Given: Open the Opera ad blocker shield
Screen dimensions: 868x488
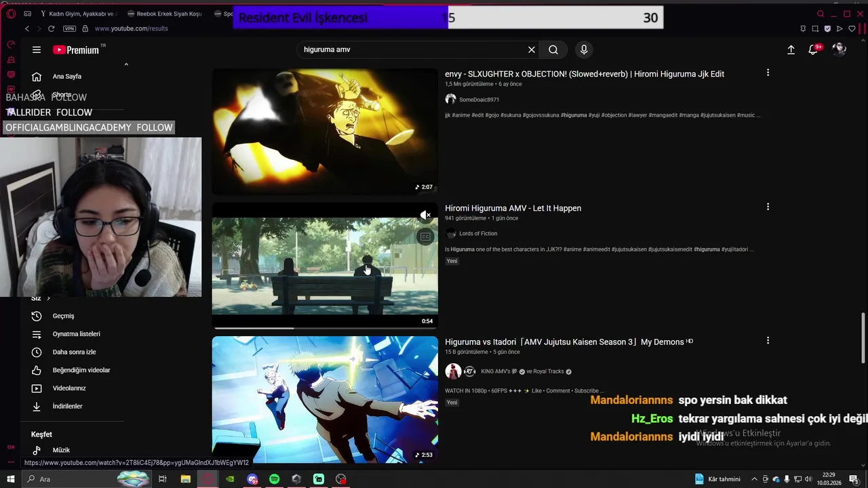Looking at the screenshot, I should pyautogui.click(x=827, y=28).
